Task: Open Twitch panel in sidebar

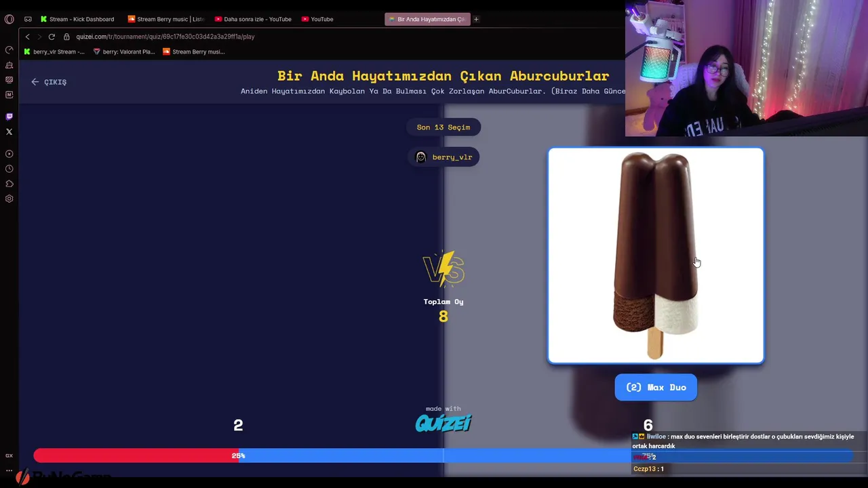Action: pyautogui.click(x=9, y=117)
